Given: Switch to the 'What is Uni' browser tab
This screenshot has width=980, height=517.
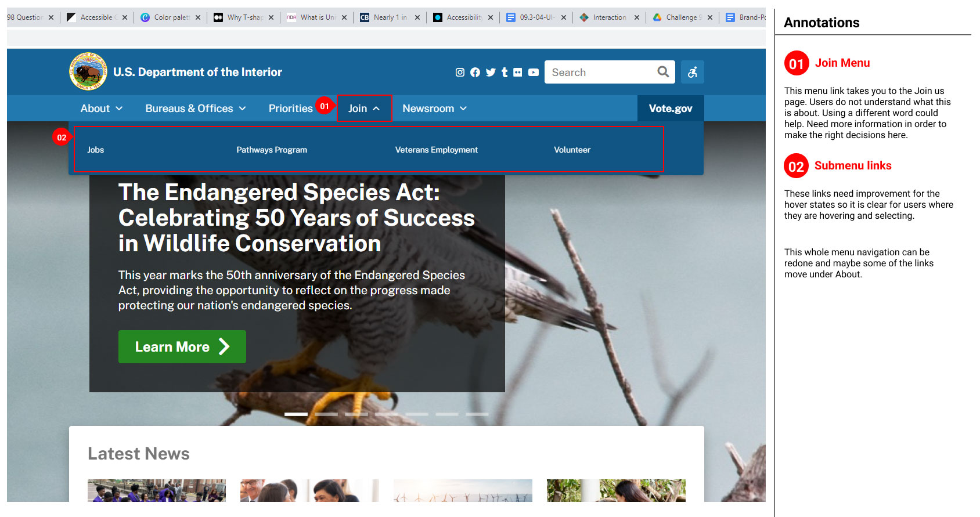Looking at the screenshot, I should pyautogui.click(x=316, y=17).
